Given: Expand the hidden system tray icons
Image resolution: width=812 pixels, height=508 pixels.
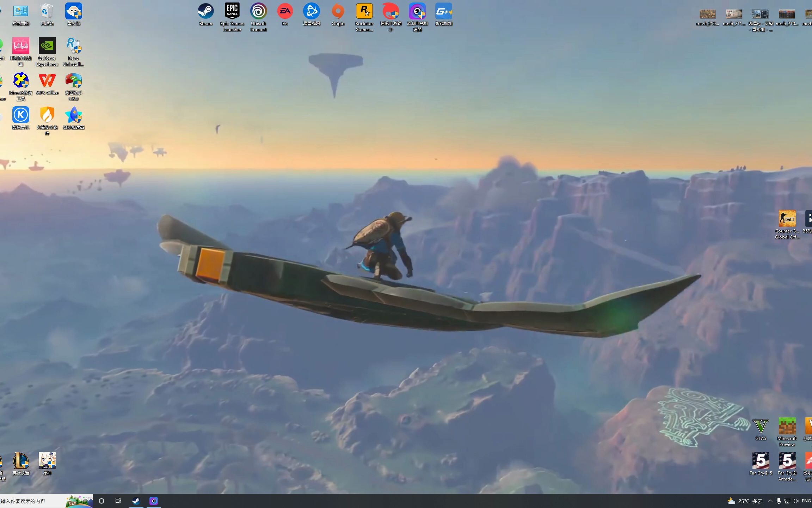Looking at the screenshot, I should click(770, 501).
